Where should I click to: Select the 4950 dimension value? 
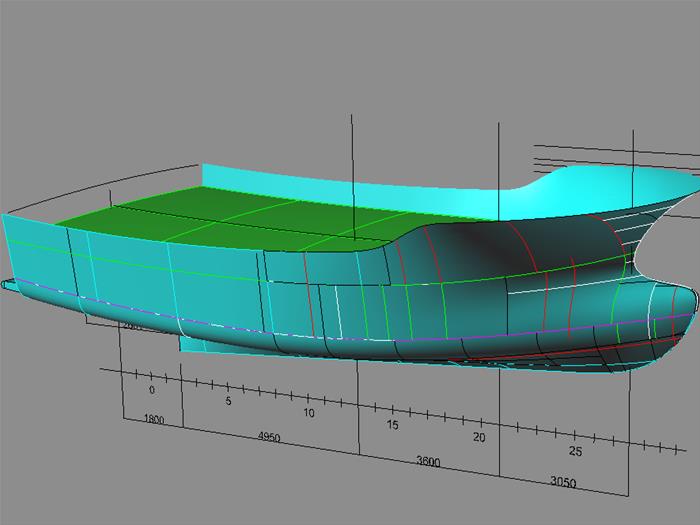point(269,437)
